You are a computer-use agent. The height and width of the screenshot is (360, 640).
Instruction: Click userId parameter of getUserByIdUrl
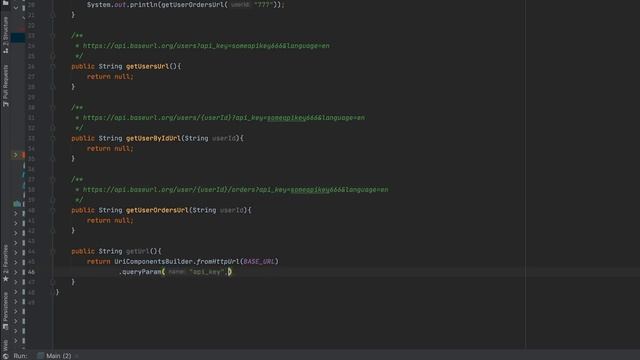click(x=224, y=138)
